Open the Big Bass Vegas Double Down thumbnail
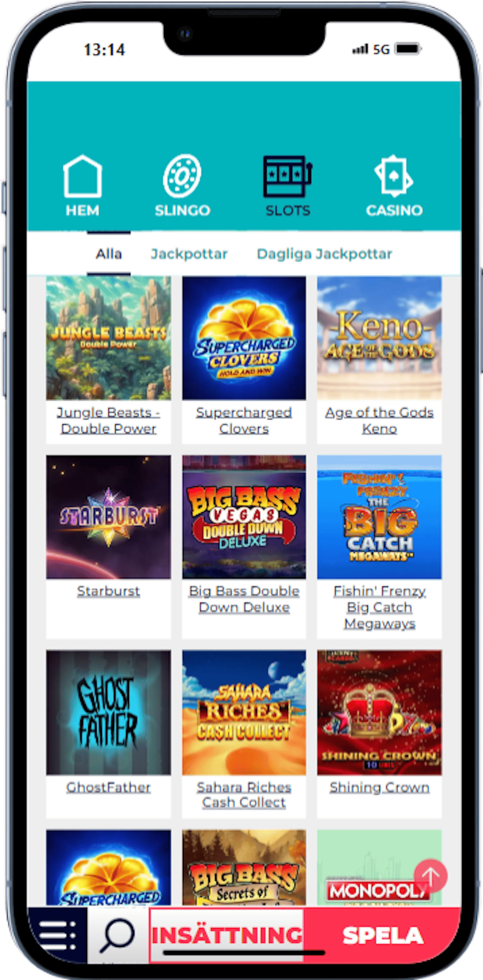This screenshot has width=483, height=980. click(x=244, y=517)
